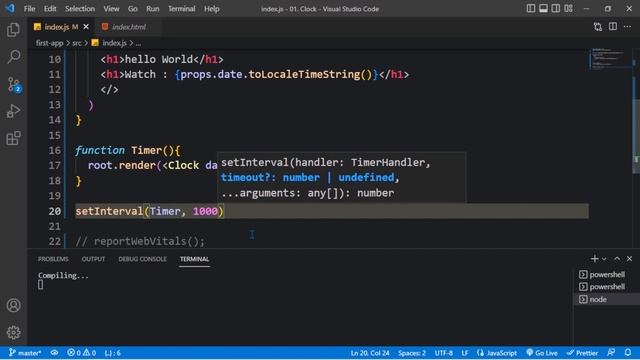Switch to the OUTPUT panel tab
Image resolution: width=640 pixels, height=360 pixels.
tap(93, 259)
